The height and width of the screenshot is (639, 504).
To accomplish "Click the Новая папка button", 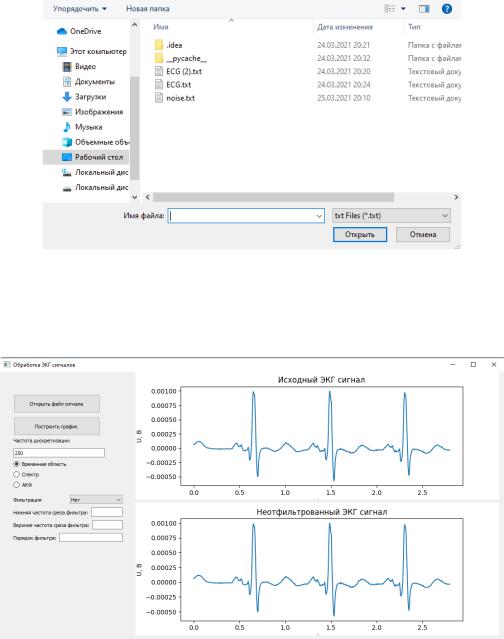I will coord(148,9).
